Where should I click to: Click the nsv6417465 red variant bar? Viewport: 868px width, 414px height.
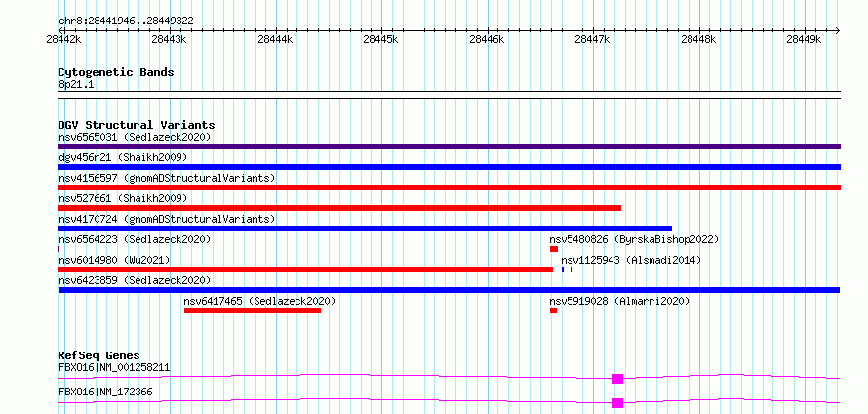[253, 310]
